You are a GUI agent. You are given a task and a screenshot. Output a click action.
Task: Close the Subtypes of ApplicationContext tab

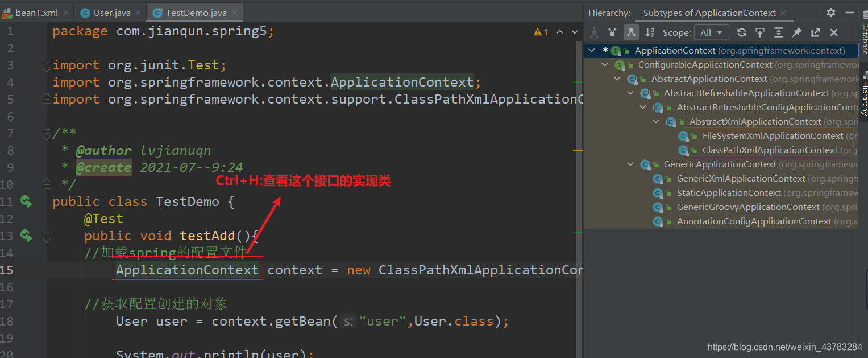tap(784, 13)
